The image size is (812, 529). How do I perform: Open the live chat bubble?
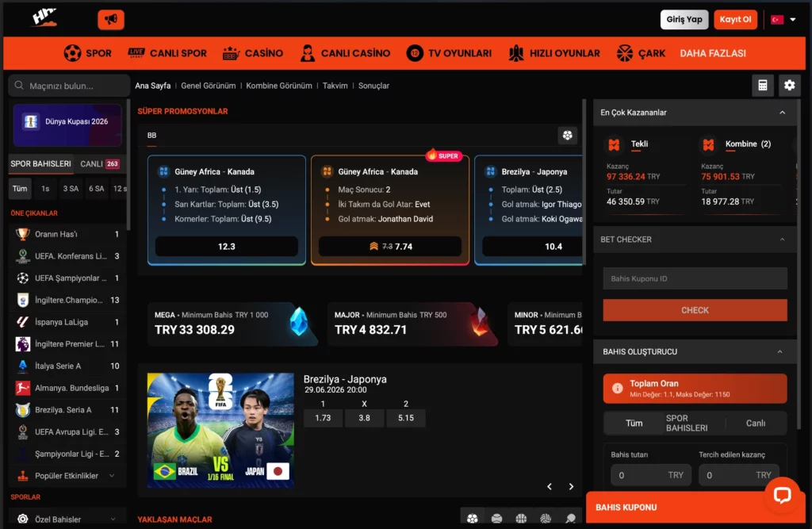(782, 495)
